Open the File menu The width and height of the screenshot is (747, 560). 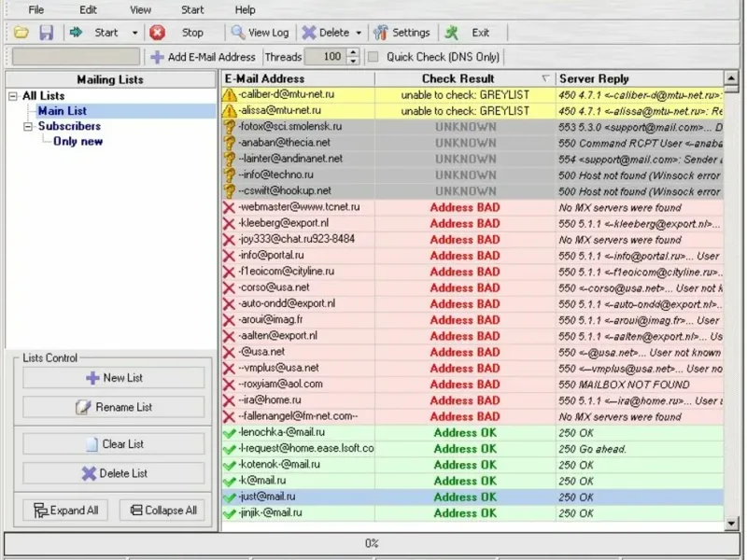[x=35, y=10]
